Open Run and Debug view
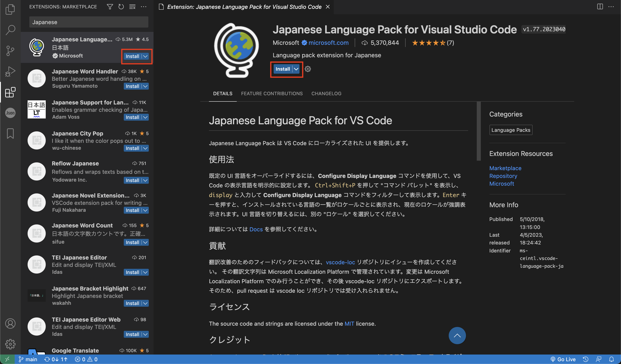Image resolution: width=621 pixels, height=364 pixels. [x=10, y=72]
